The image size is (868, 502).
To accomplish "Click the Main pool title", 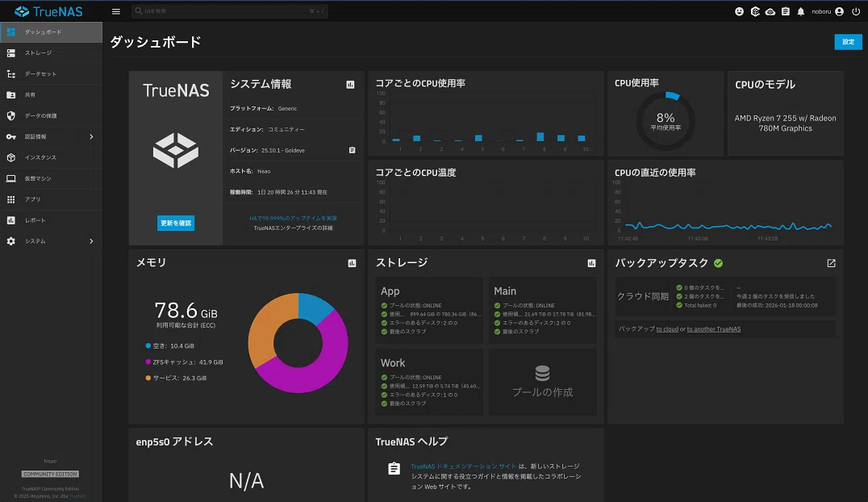I will 505,291.
